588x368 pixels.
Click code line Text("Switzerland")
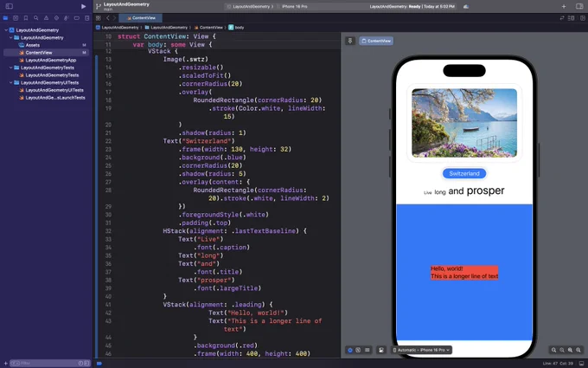tap(199, 141)
